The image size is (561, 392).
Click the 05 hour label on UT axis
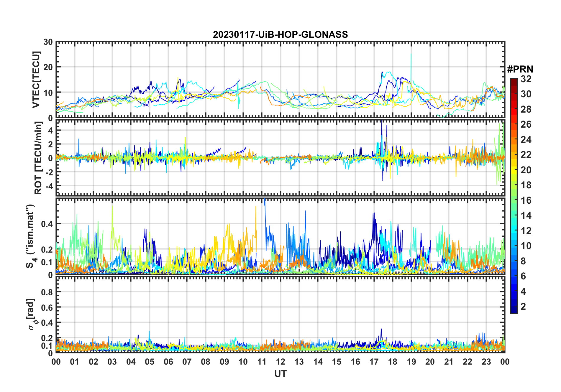[x=150, y=362]
